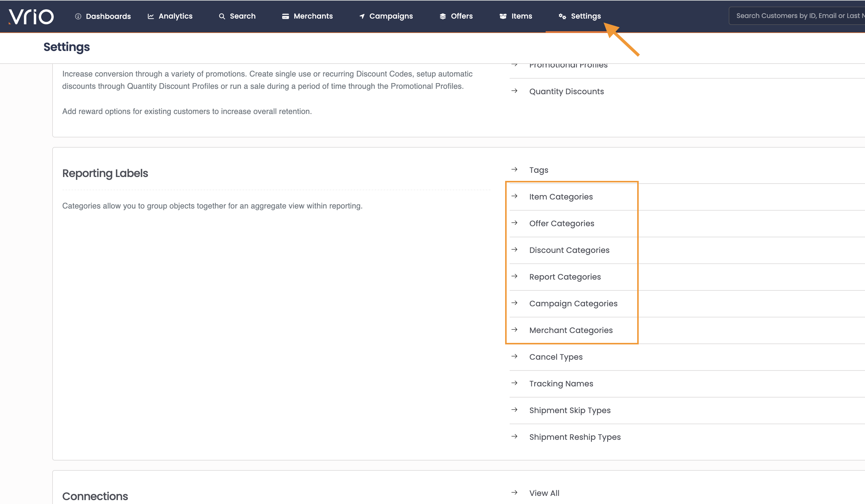Viewport: 865px width, 504px height.
Task: Click arrow icon beside Discount Categories
Action: (514, 250)
